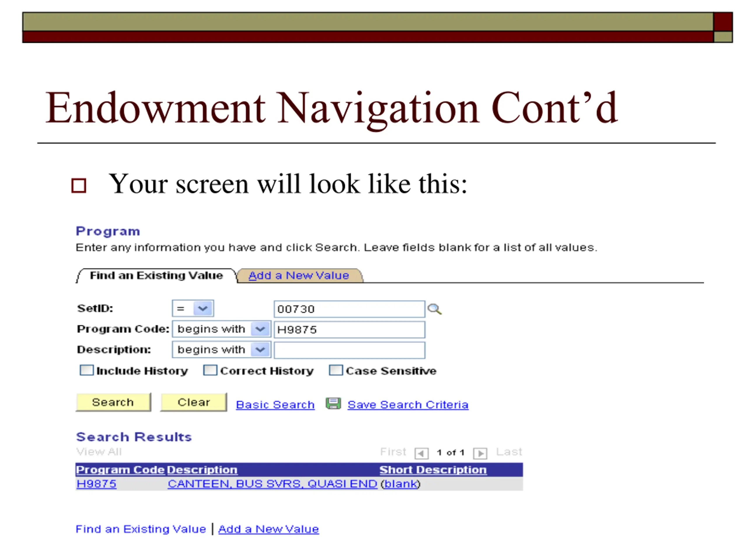Click the Save Search Criteria floppy disk icon
Screen dimensions: 747x560
333,403
